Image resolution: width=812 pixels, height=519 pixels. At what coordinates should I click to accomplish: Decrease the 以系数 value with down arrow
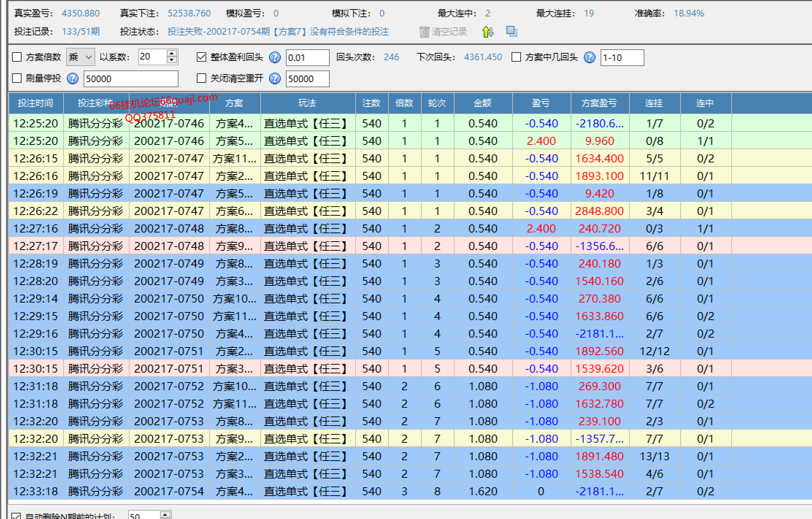click(x=172, y=61)
